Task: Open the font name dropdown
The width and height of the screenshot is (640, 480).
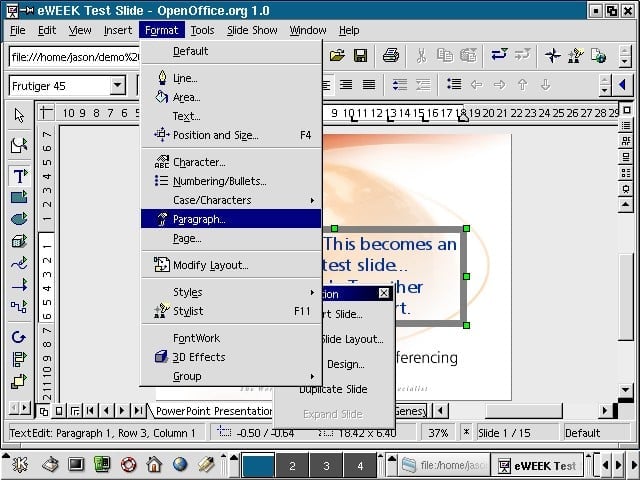Action: (x=118, y=85)
